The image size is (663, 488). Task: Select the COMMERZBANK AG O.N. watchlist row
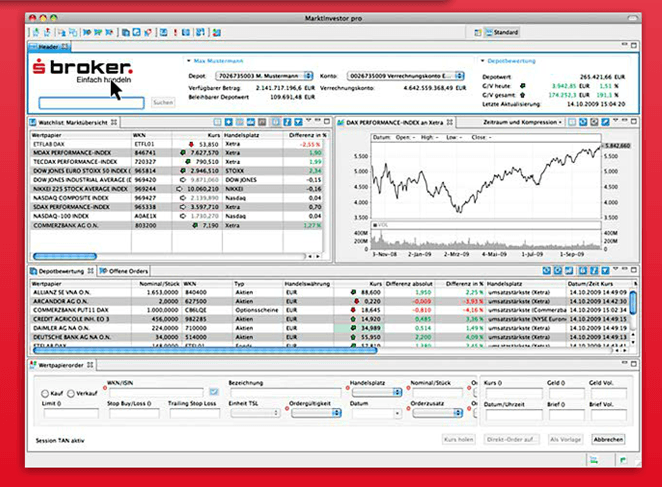click(177, 225)
